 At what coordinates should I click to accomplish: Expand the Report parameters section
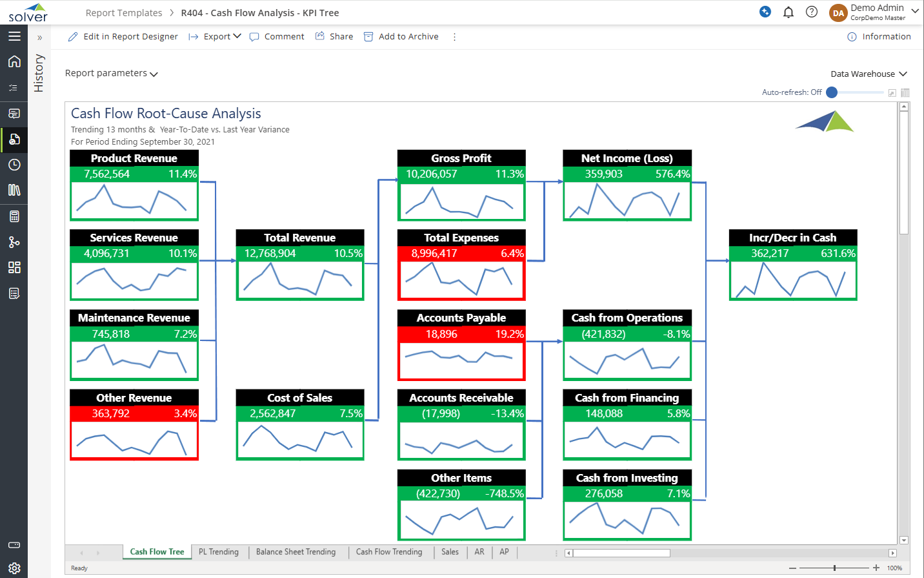pos(111,74)
